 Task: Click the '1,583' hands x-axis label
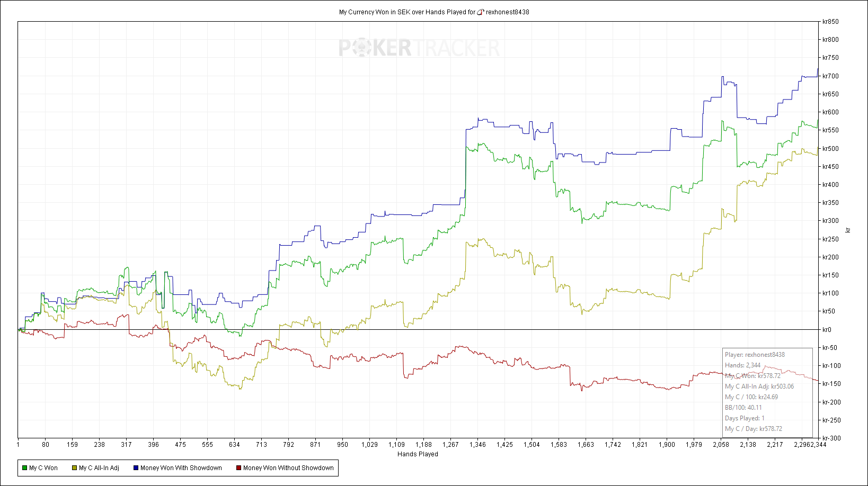[559, 445]
